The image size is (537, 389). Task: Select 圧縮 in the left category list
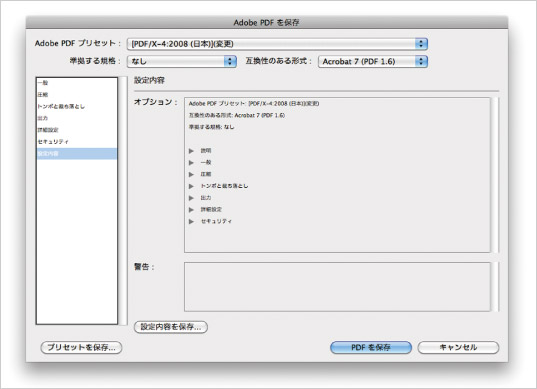[77, 95]
